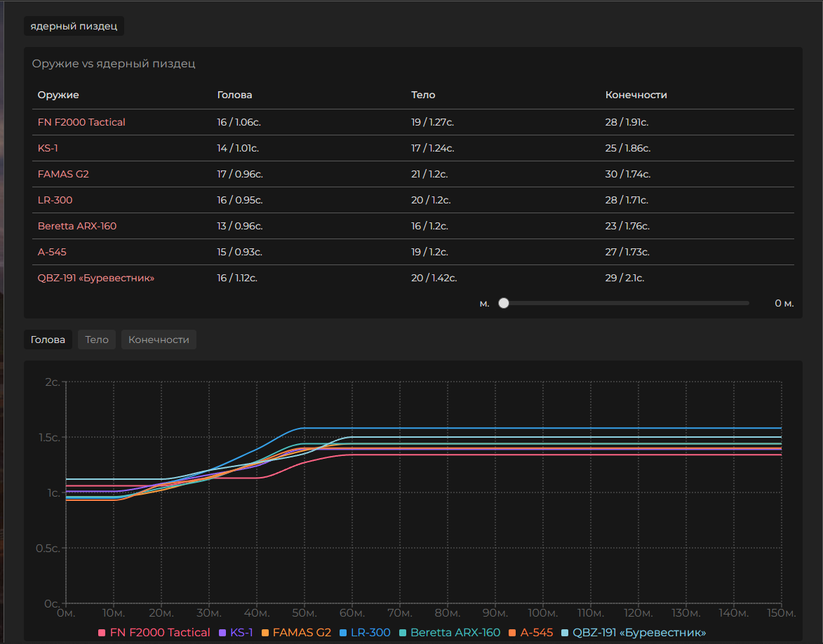Viewport: 823px width, 644px height.
Task: Click the 13 / 0.96с. head cell
Action: [240, 226]
